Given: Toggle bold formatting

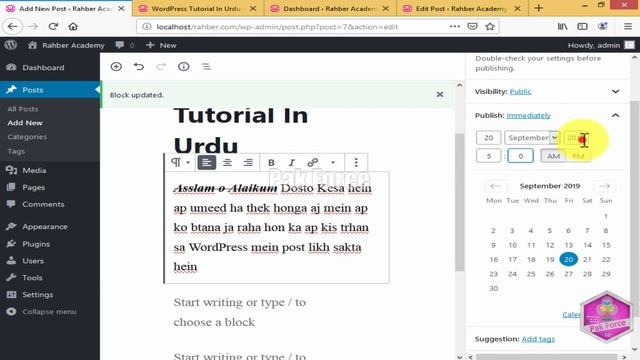Looking at the screenshot, I should [271, 162].
